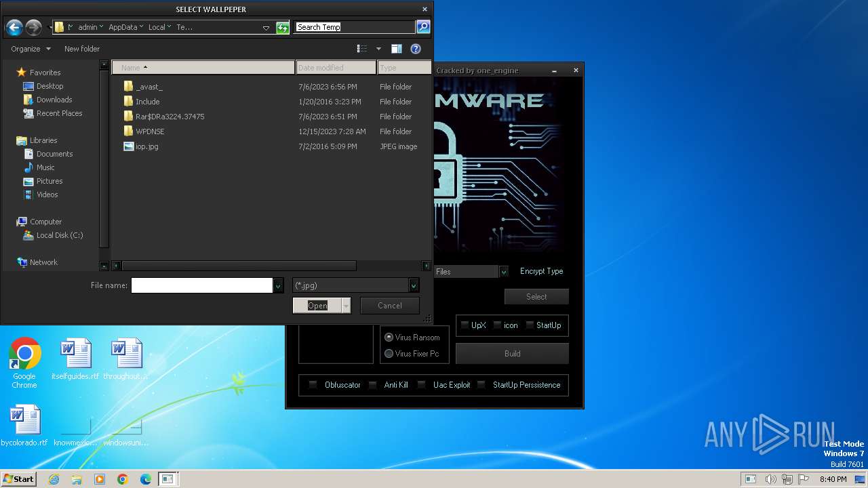The image size is (868, 488).
Task: Open Pictures library
Action: tap(43, 181)
